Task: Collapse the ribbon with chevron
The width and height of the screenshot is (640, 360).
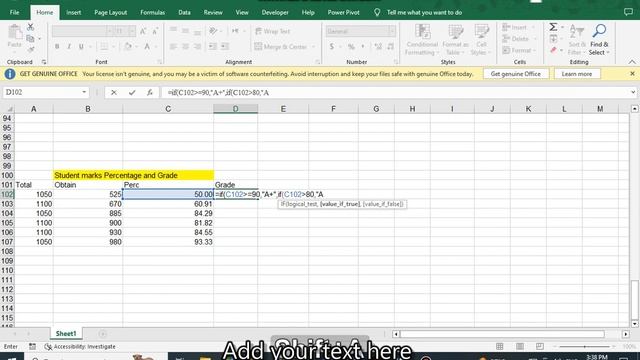Action: 632,62
